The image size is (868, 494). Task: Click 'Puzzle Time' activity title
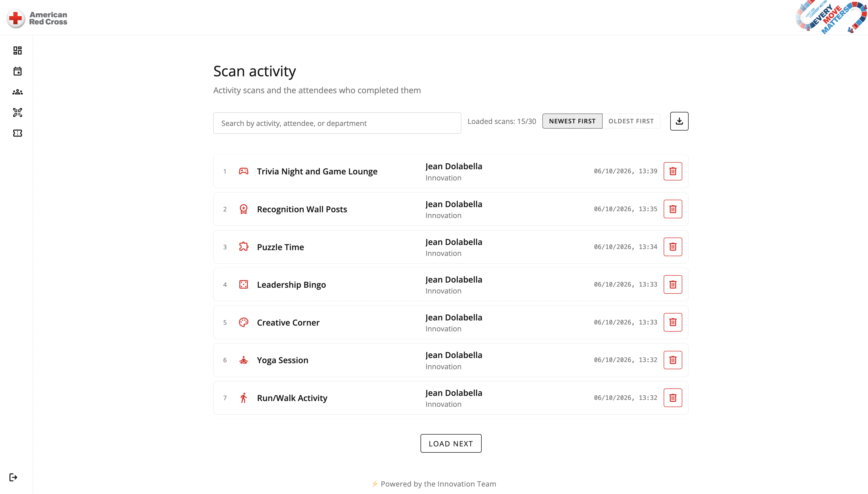pyautogui.click(x=280, y=247)
